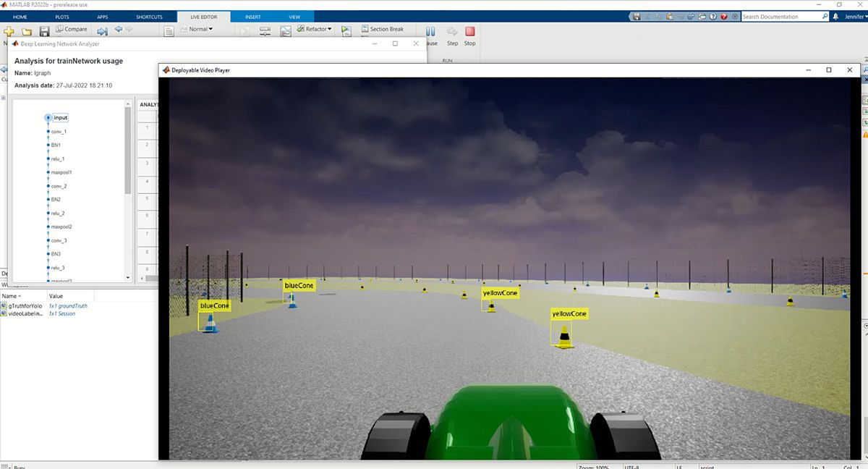Viewport: 868px width, 469px height.
Task: Insert a Section Break
Action: pos(382,29)
